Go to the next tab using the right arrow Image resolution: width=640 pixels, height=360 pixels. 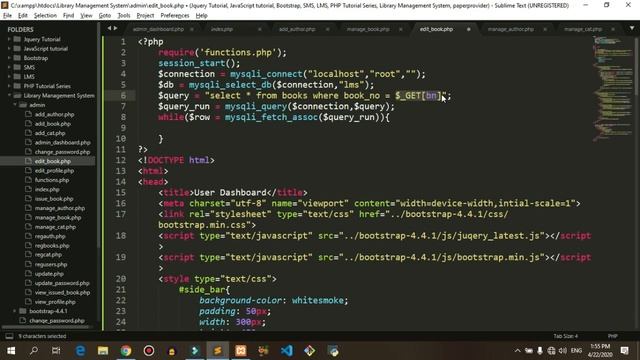coord(116,28)
